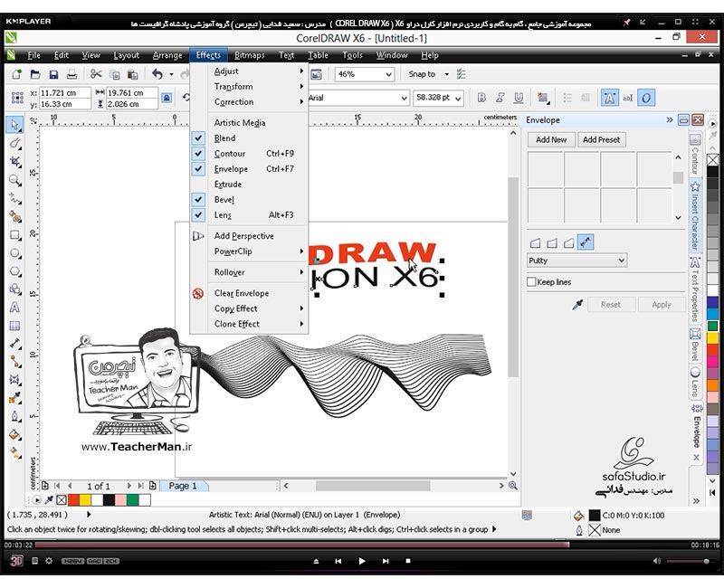The width and height of the screenshot is (724, 588).
Task: Open the zoom level 46% dropdown
Action: coord(389,74)
